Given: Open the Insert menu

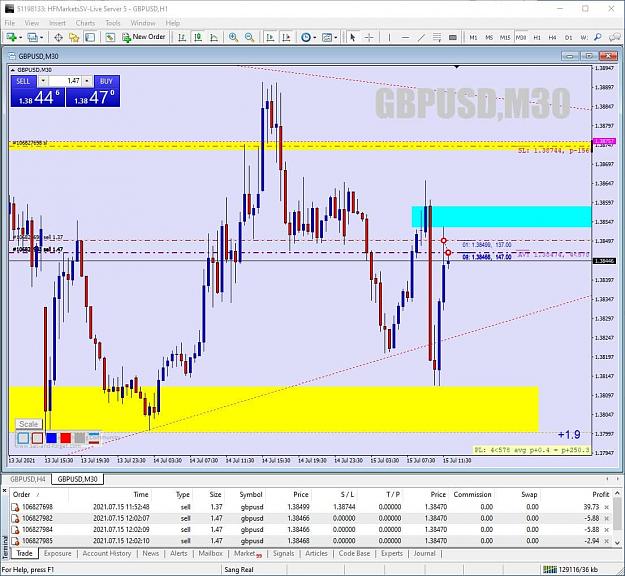Looking at the screenshot, I should 57,23.
